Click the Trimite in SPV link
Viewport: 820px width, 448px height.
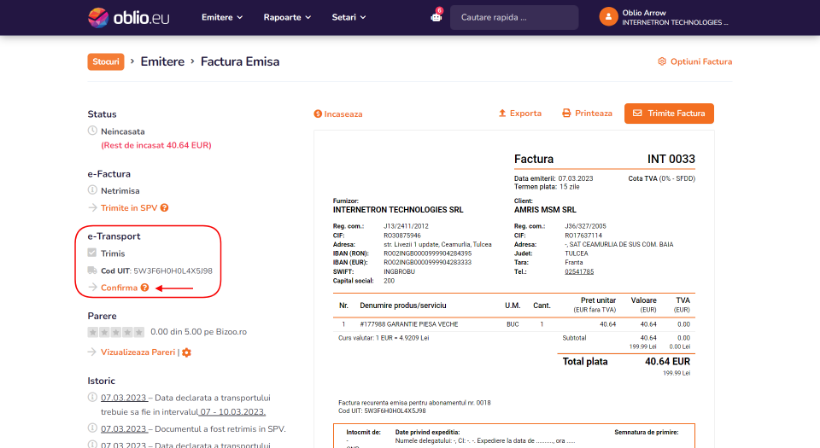click(129, 208)
